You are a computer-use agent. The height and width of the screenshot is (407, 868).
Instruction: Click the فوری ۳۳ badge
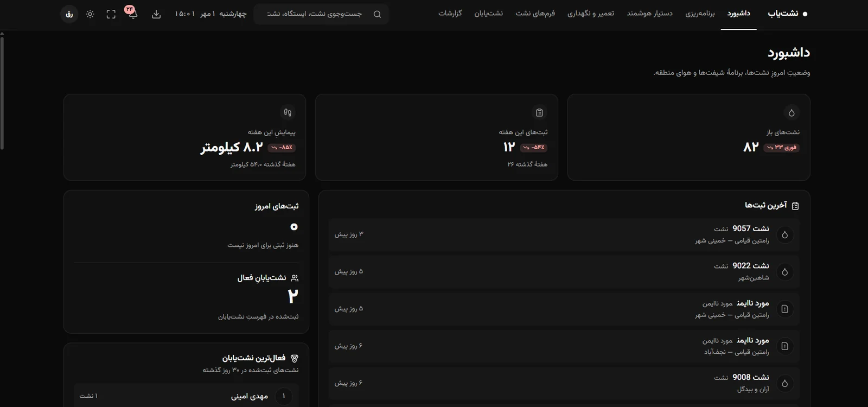tap(781, 148)
